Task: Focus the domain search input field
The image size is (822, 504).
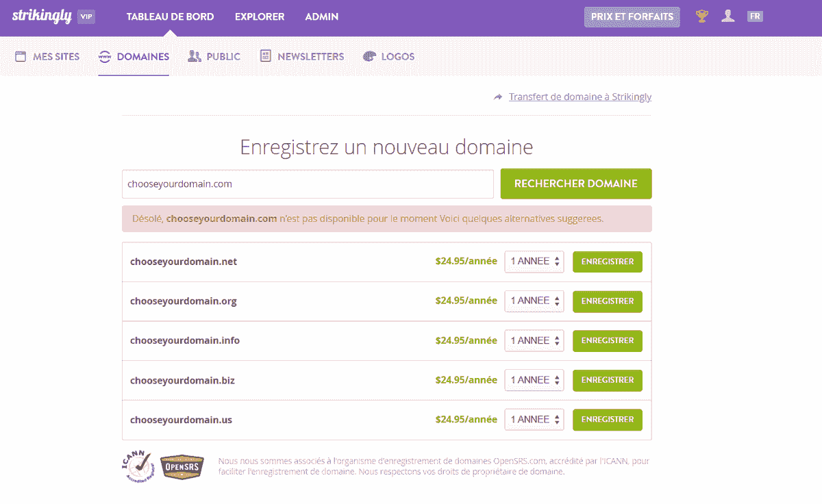Action: [x=308, y=184]
